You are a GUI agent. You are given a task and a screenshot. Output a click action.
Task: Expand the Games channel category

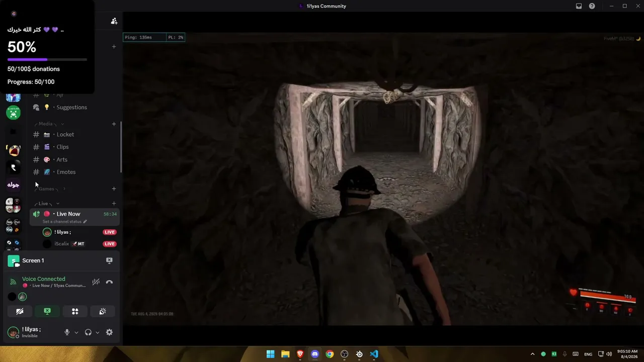[49, 189]
